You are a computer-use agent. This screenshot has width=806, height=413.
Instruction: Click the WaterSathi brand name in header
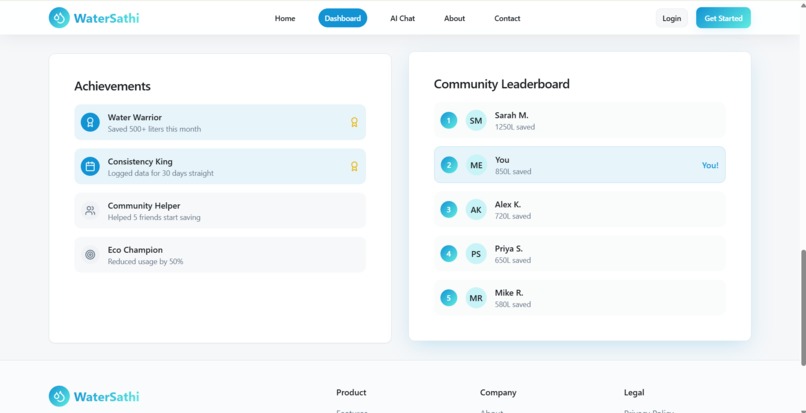(106, 19)
